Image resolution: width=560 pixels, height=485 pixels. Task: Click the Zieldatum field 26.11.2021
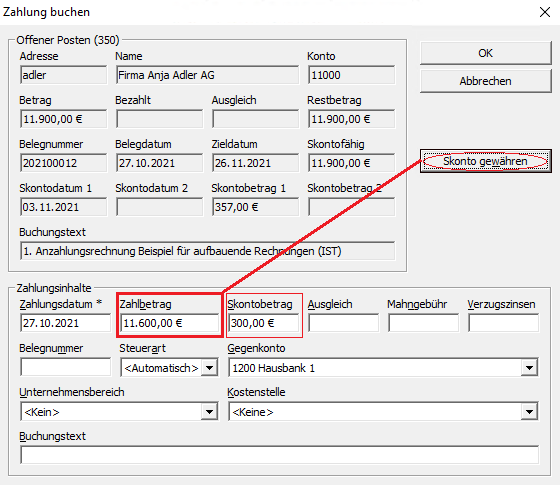[x=255, y=163]
